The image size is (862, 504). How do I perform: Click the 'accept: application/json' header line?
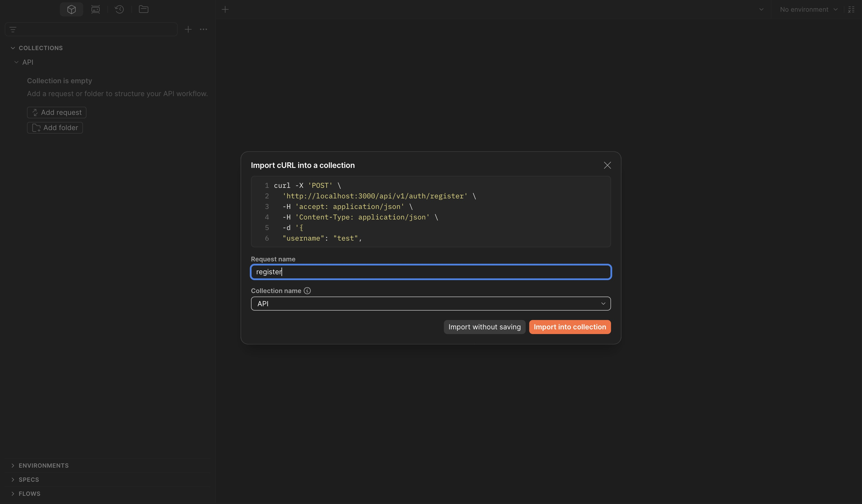(x=347, y=207)
